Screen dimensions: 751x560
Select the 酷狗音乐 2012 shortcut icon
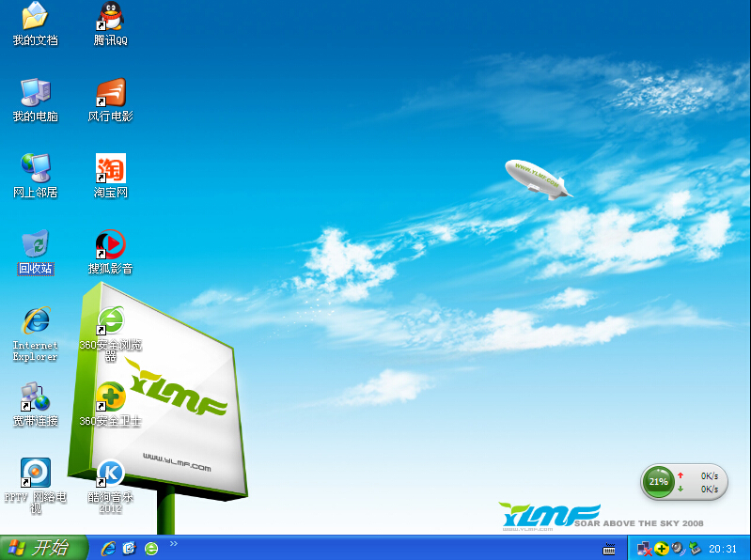pyautogui.click(x=111, y=487)
